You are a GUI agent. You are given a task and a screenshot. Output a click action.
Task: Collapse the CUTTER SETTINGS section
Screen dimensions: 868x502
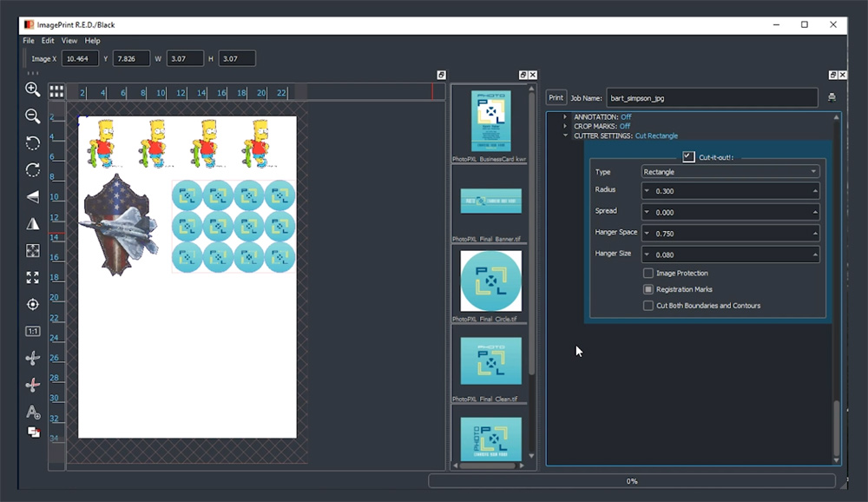(x=565, y=135)
